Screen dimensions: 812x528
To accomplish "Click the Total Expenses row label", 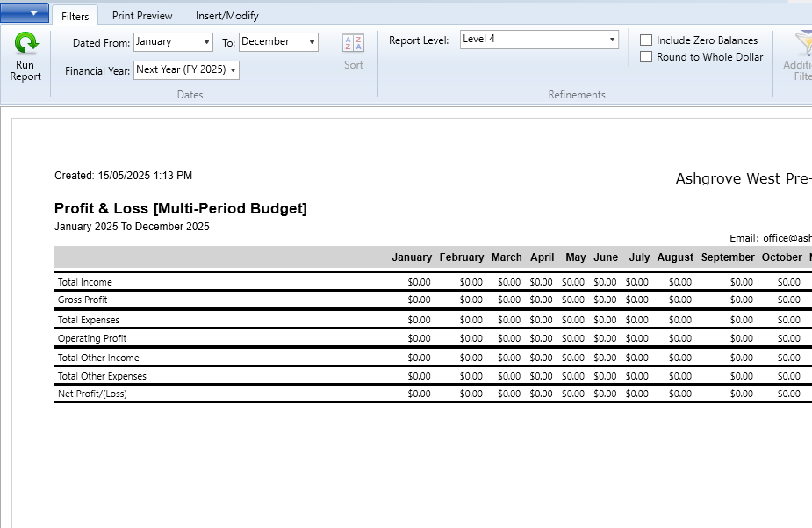I will (x=89, y=320).
